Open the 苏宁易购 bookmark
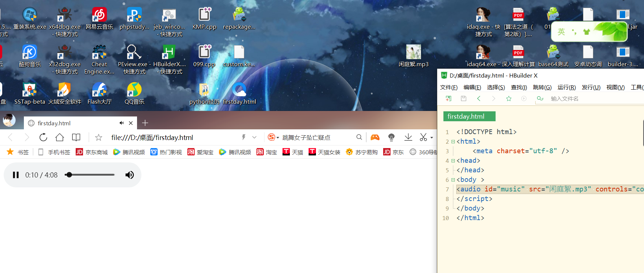 [x=362, y=152]
